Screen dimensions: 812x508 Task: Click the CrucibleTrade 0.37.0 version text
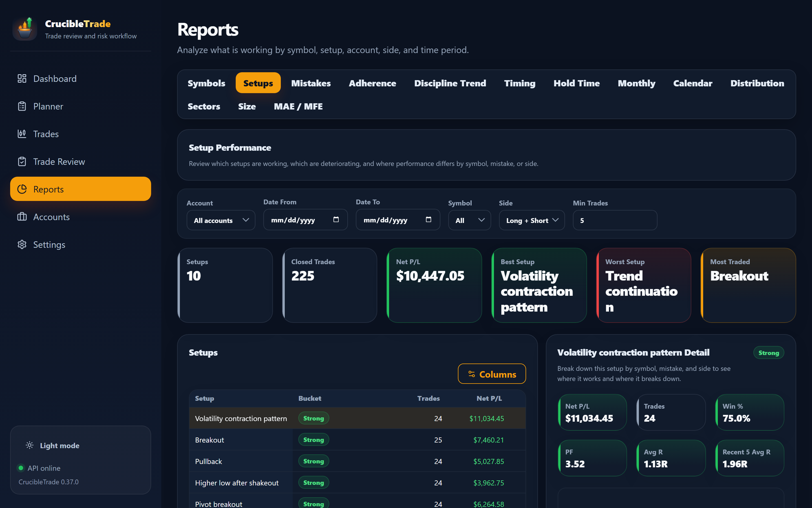tap(49, 482)
